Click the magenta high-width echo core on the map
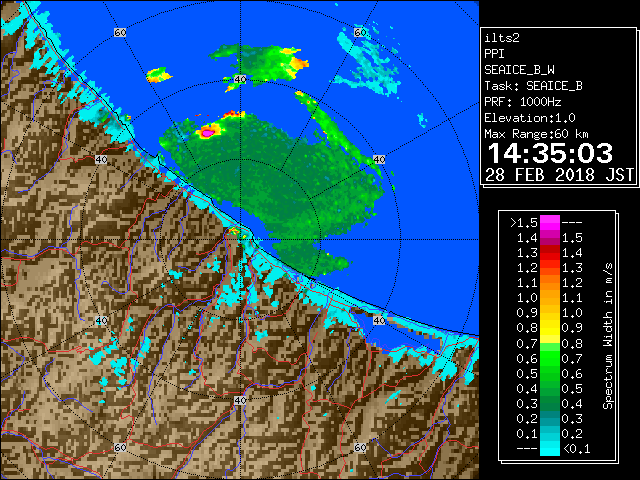 pos(207,133)
